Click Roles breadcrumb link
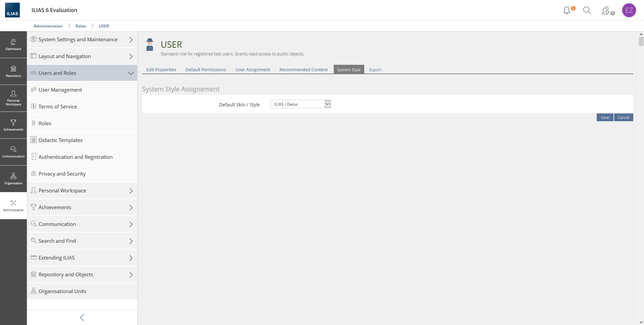This screenshot has height=325, width=644. click(80, 26)
